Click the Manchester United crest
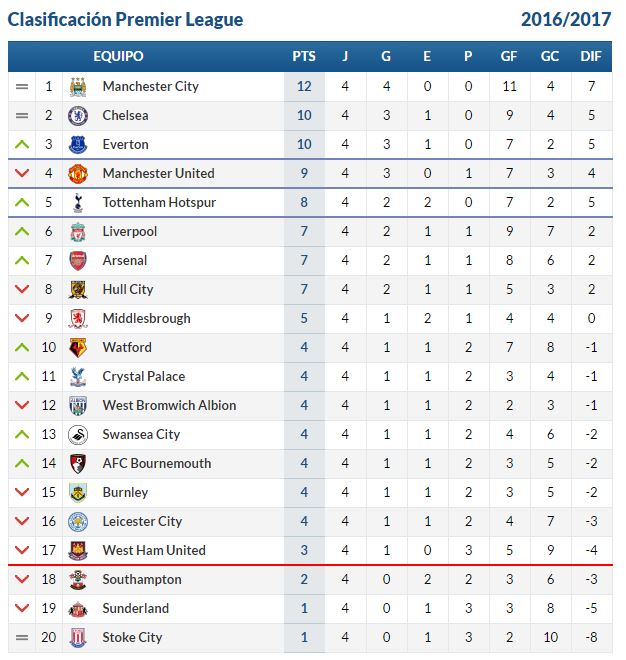626x660 pixels. [78, 174]
